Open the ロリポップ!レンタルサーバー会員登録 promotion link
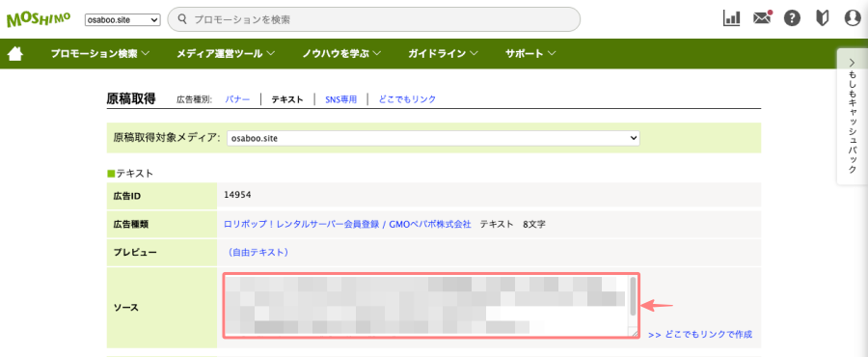The width and height of the screenshot is (868, 357). (347, 224)
